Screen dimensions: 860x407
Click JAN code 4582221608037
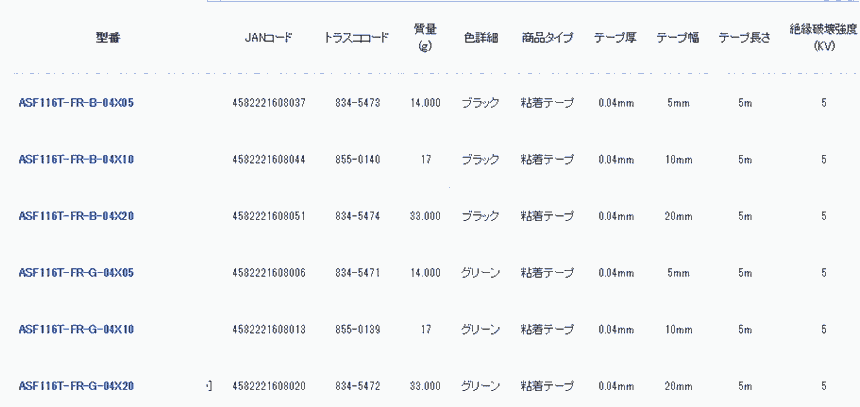[x=268, y=103]
